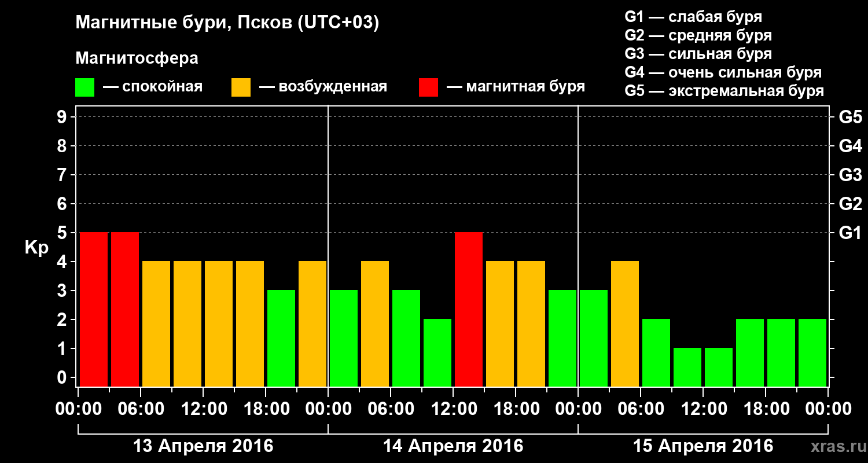This screenshot has width=868, height=463.
Task: Click the 'G3' label on the right axis
Action: tap(850, 175)
